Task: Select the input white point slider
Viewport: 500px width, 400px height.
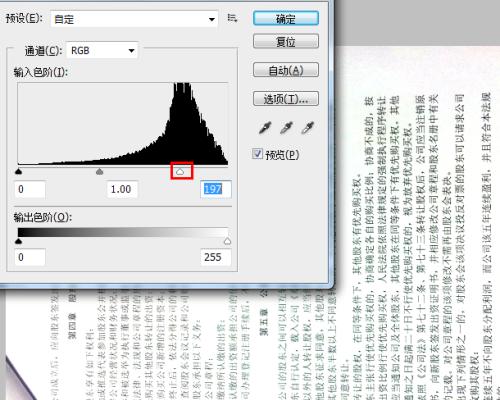Action: point(180,172)
